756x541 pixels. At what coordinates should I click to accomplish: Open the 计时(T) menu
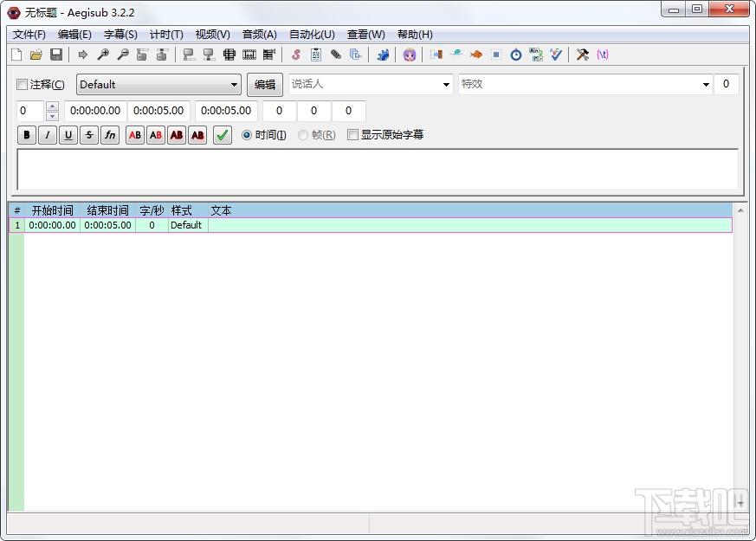tap(166, 35)
